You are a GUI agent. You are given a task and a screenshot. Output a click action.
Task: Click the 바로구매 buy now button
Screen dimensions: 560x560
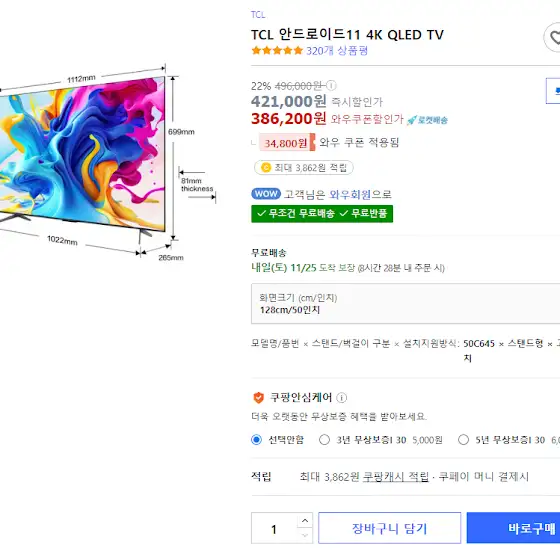513,528
